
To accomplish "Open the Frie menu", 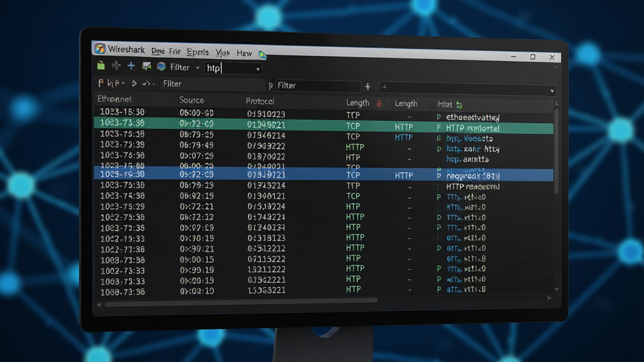I will click(x=175, y=52).
